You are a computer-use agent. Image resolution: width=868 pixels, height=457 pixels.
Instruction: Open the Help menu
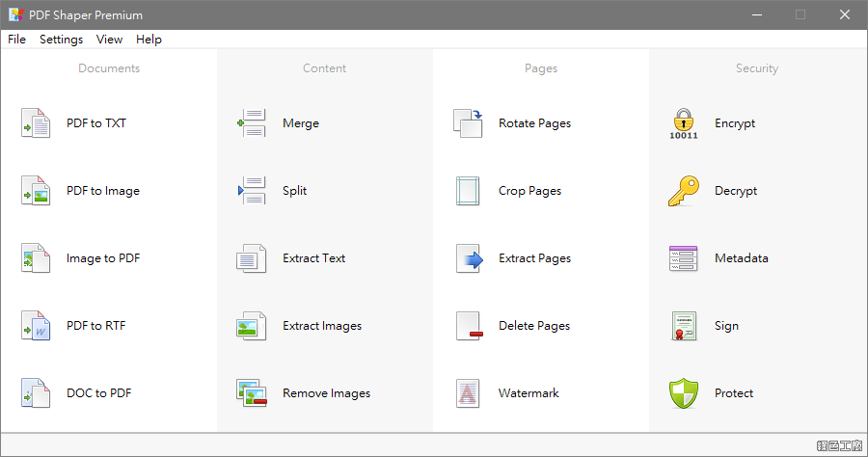click(149, 40)
